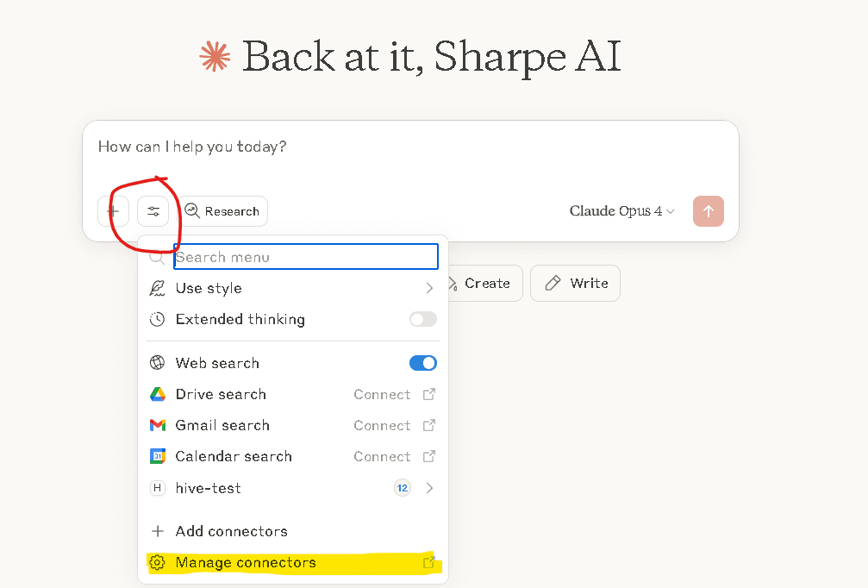Image resolution: width=868 pixels, height=588 pixels.
Task: Enable Extended thinking
Action: tap(422, 319)
